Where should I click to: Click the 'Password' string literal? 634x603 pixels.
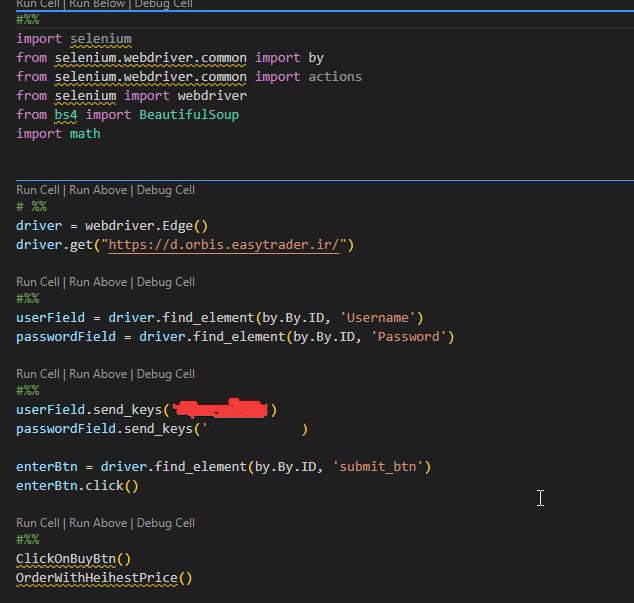408,337
